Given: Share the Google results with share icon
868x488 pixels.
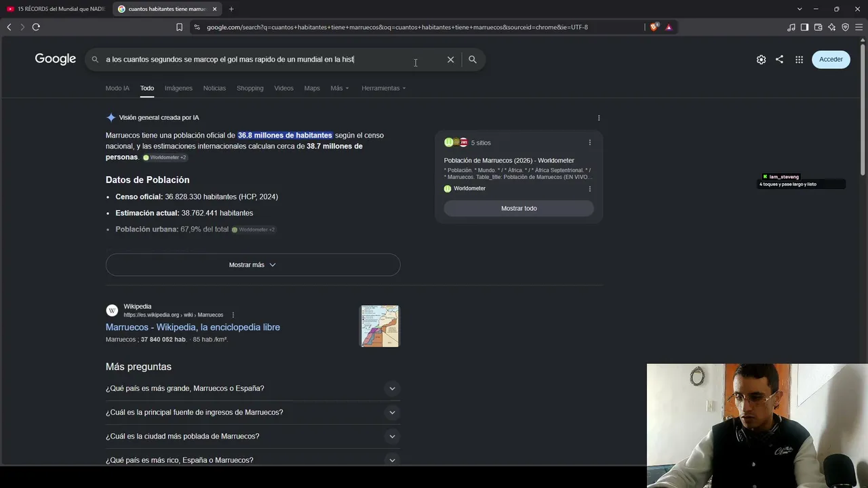Looking at the screenshot, I should 779,60.
